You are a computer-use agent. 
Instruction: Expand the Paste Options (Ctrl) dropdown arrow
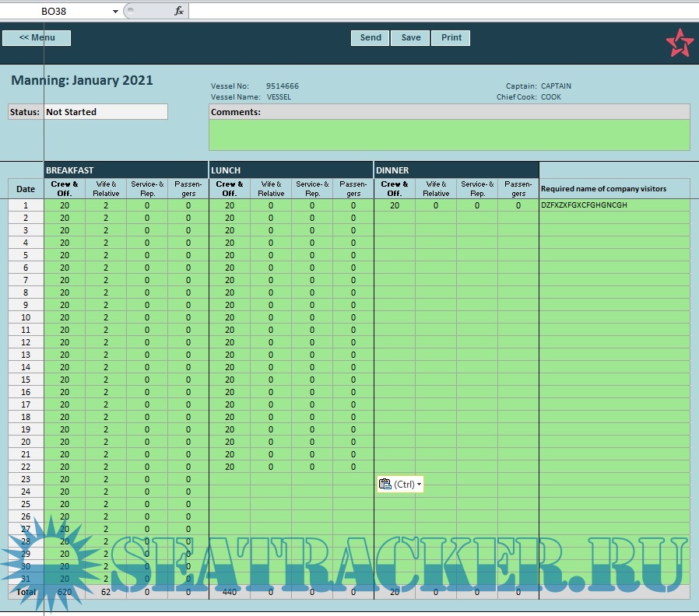[x=420, y=485]
